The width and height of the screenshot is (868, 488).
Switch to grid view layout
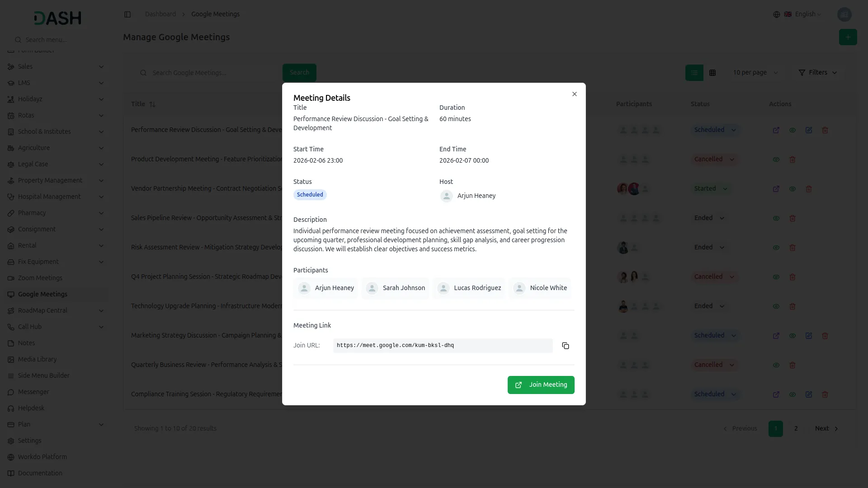[712, 73]
